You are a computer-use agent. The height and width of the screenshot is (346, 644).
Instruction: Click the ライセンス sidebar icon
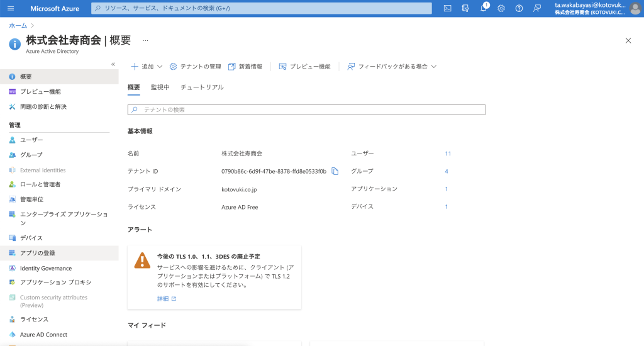pyautogui.click(x=13, y=320)
